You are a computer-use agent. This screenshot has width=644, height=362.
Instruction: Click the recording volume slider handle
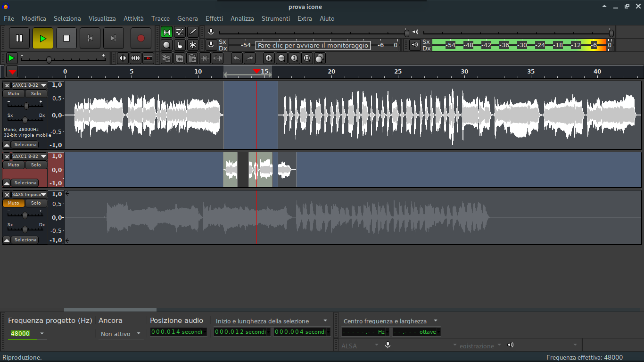tap(406, 33)
